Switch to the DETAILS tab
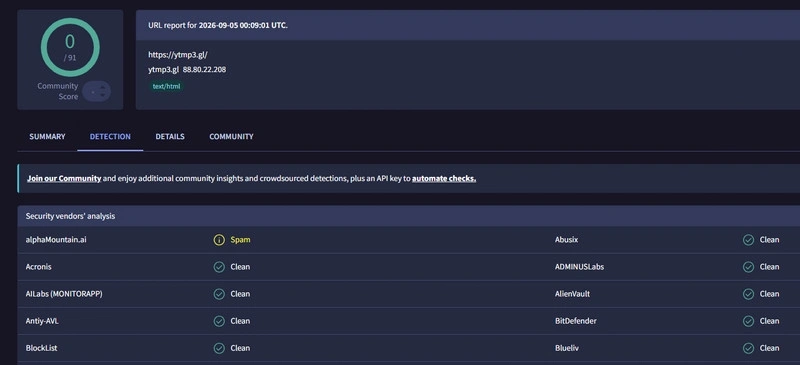 170,137
